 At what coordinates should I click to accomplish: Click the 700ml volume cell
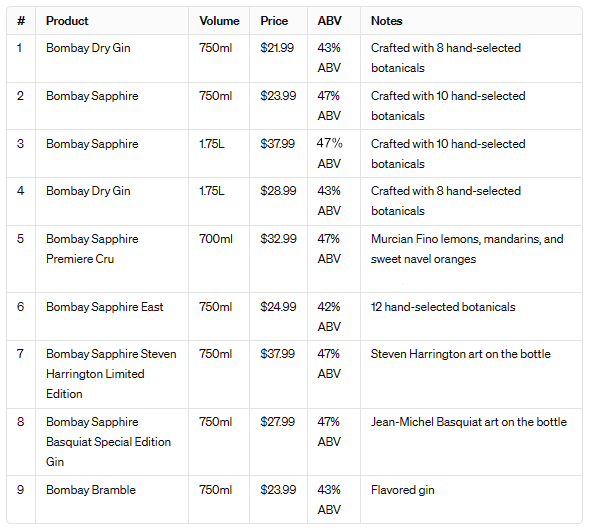(x=216, y=239)
